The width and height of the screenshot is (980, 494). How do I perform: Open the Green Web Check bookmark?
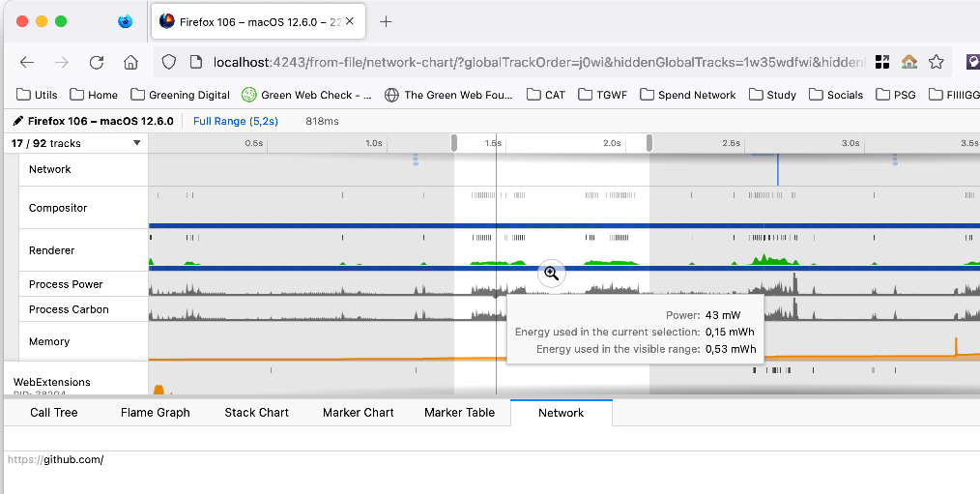pos(307,95)
